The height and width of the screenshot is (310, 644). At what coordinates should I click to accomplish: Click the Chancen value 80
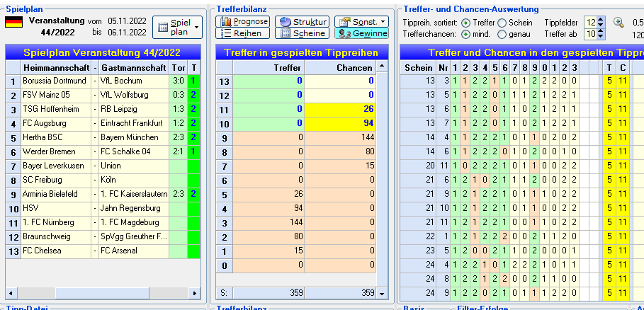pos(340,151)
